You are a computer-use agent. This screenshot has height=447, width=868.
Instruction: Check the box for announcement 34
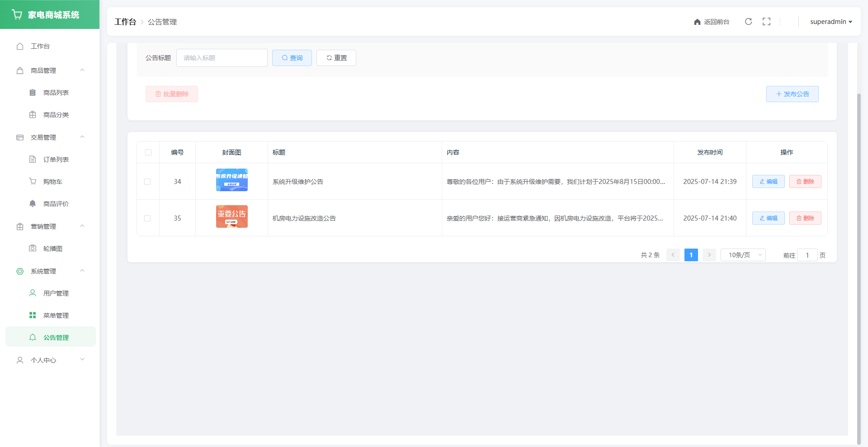147,182
